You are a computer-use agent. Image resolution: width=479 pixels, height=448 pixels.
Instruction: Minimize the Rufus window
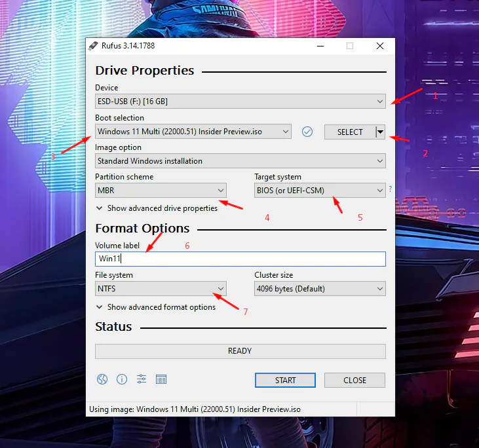coord(320,46)
